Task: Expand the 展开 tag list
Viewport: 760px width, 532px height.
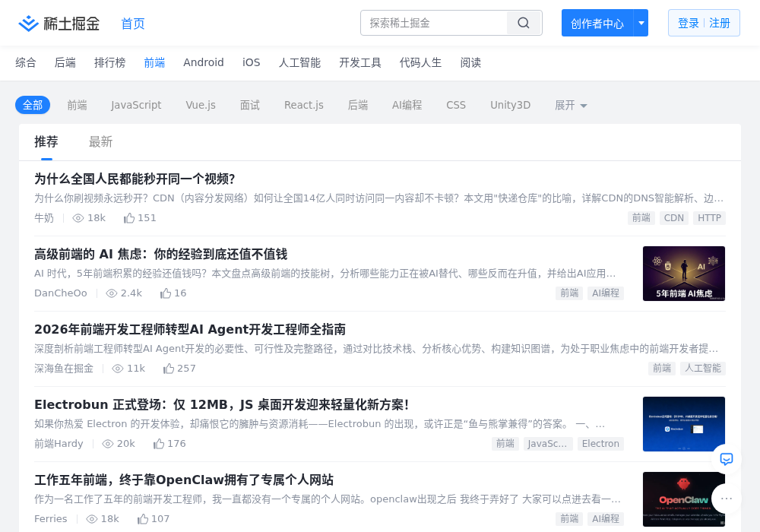Action: click(x=571, y=105)
